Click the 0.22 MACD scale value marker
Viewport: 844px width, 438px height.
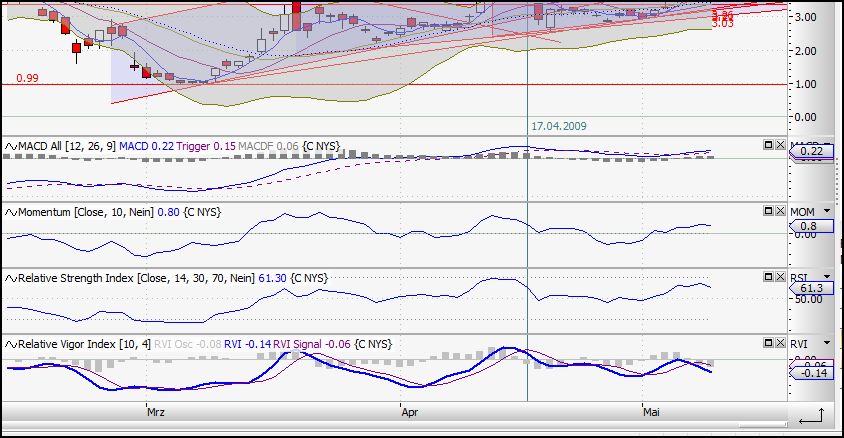(811, 151)
